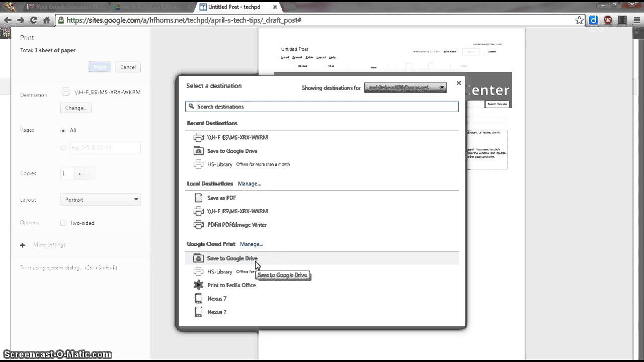The image size is (644, 362).
Task: Click the Adblock Plus extension icon
Action: pyautogui.click(x=608, y=20)
